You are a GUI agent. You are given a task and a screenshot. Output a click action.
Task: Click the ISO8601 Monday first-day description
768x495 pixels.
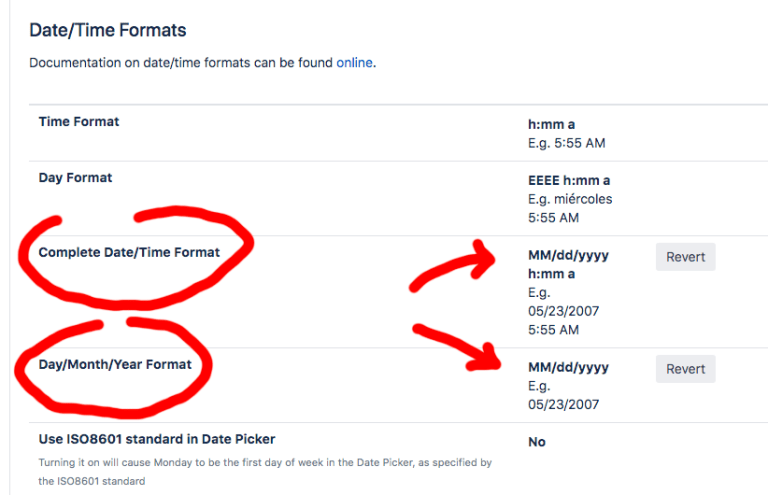[265, 463]
